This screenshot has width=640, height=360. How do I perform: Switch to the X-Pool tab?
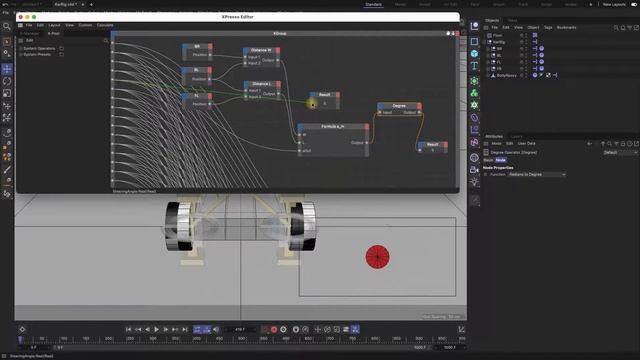click(53, 33)
